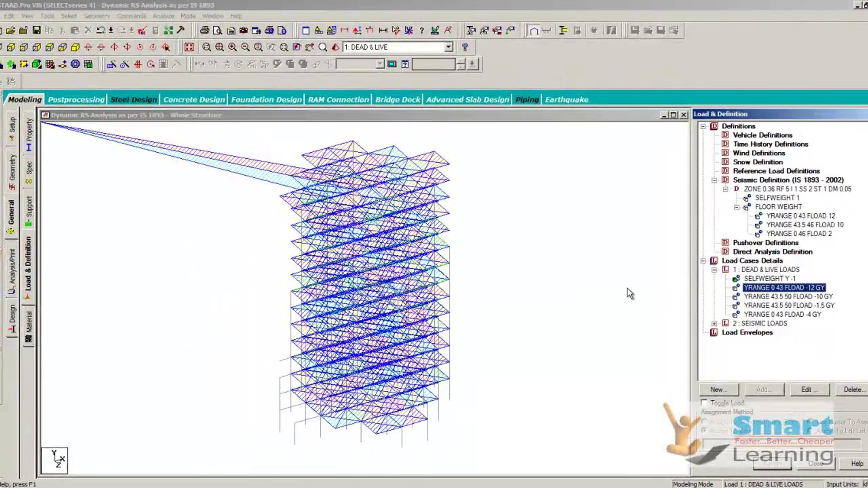Image resolution: width=868 pixels, height=488 pixels.
Task: Open the Concrete Design tab
Action: click(x=193, y=99)
